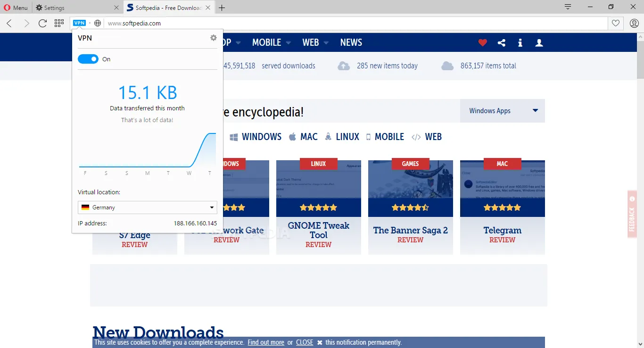The image size is (644, 348).
Task: Save page using heart icon in address bar
Action: coord(616,23)
